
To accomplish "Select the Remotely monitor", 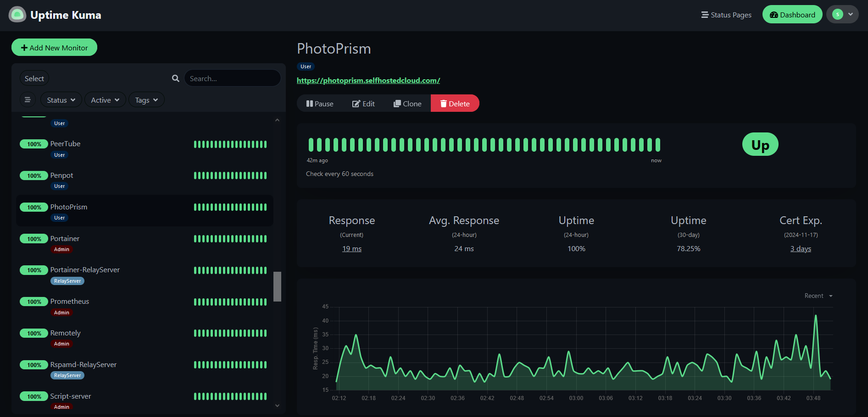I will click(145, 338).
